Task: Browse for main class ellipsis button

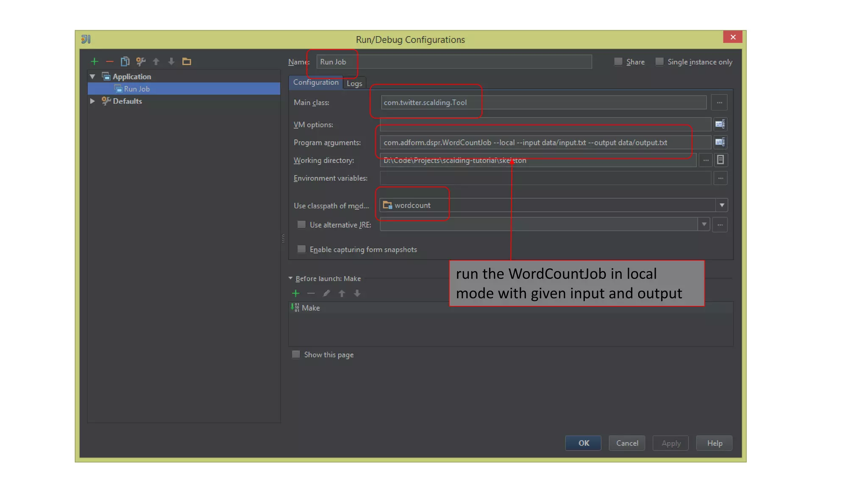Action: click(719, 103)
